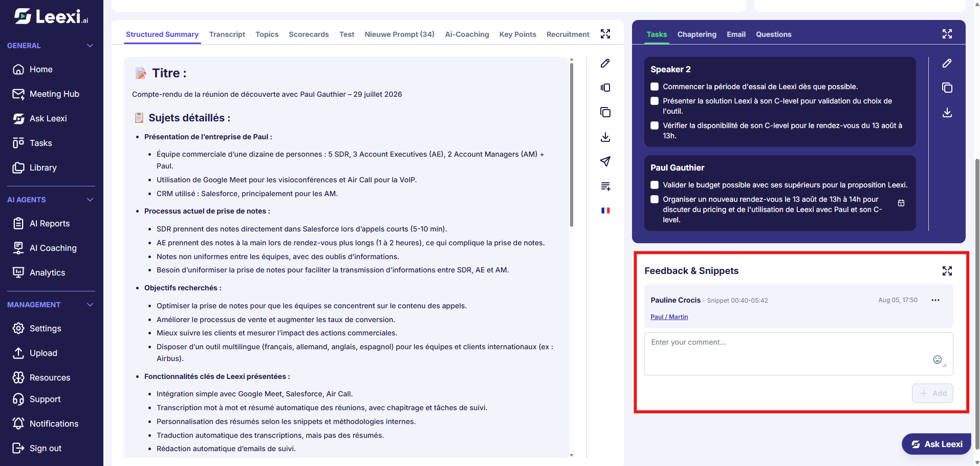Click the add-to-list icon beside summary

(605, 186)
